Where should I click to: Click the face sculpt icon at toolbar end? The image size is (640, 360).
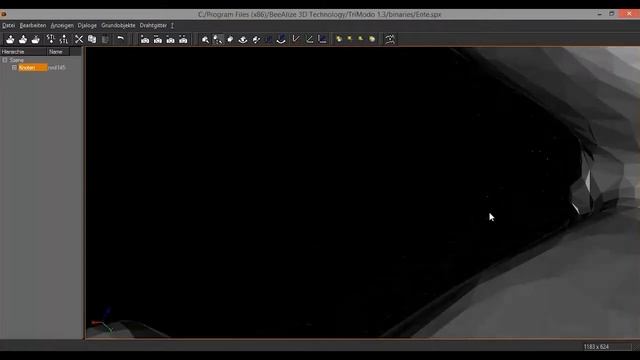coord(390,39)
